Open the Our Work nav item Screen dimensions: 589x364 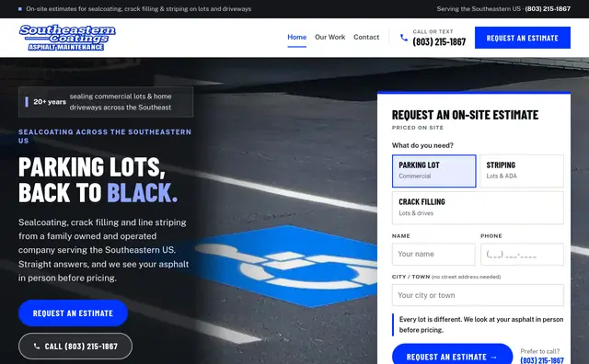tap(329, 37)
